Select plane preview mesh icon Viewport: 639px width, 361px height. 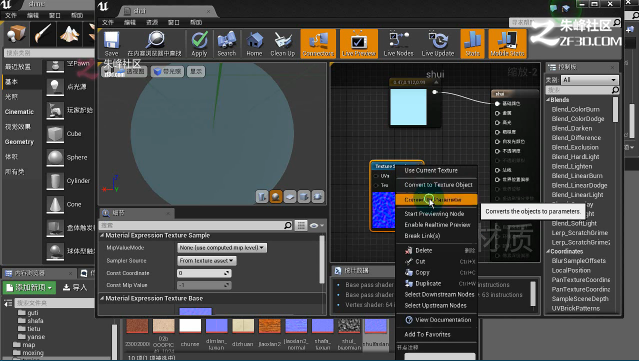(x=290, y=197)
